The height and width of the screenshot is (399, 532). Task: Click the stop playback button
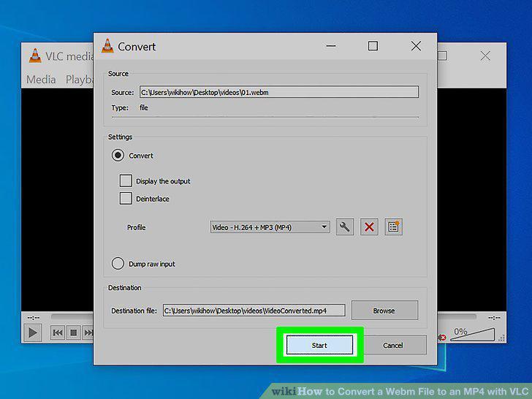pyautogui.click(x=73, y=332)
